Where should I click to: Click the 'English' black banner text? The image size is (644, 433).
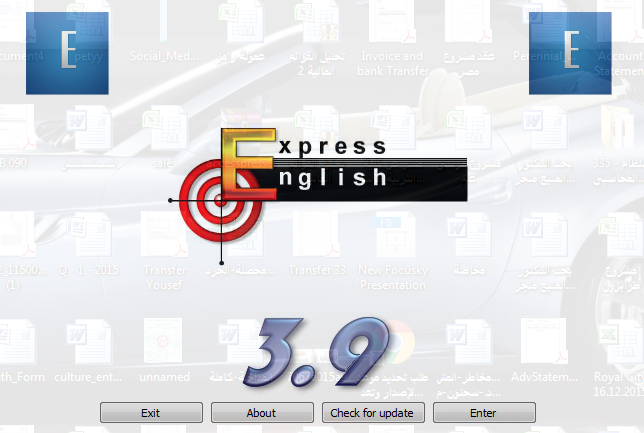click(x=333, y=177)
